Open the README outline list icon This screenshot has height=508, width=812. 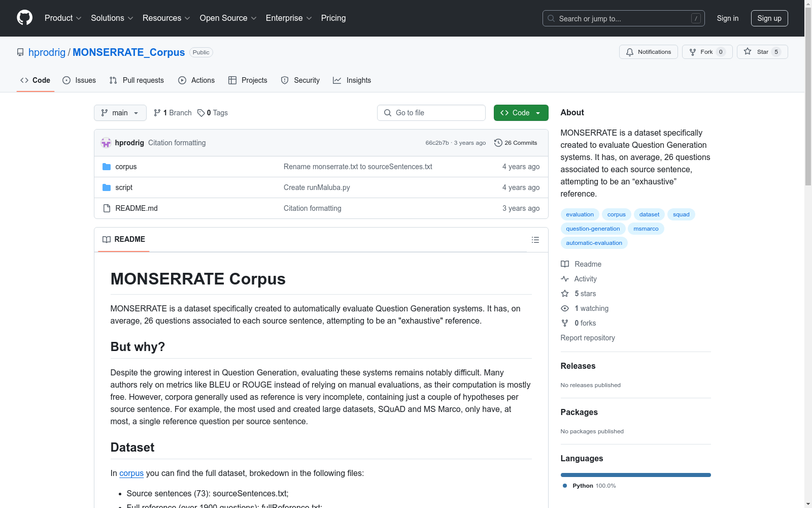pos(535,240)
